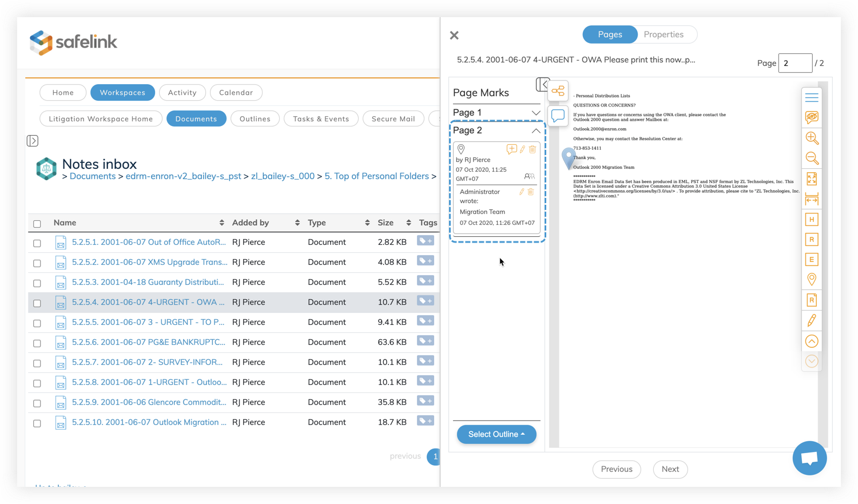858x504 pixels.
Task: Open the viewer menu (three lines) icon
Action: (812, 97)
